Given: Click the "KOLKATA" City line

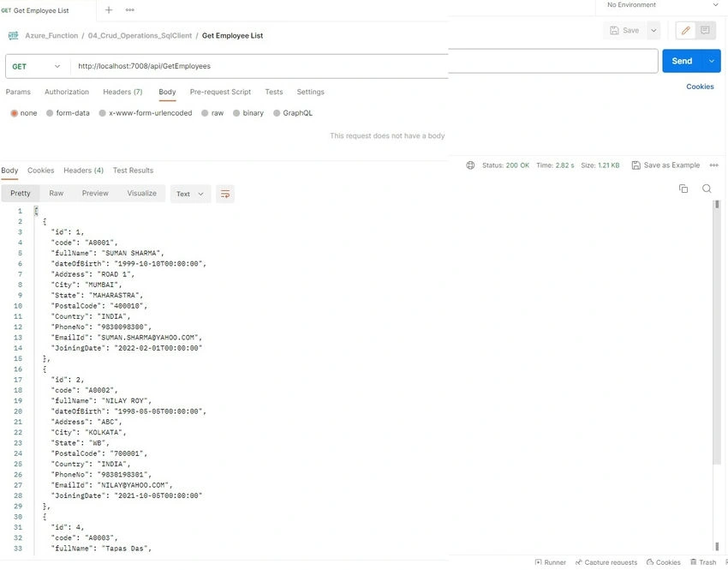Looking at the screenshot, I should pyautogui.click(x=89, y=433).
